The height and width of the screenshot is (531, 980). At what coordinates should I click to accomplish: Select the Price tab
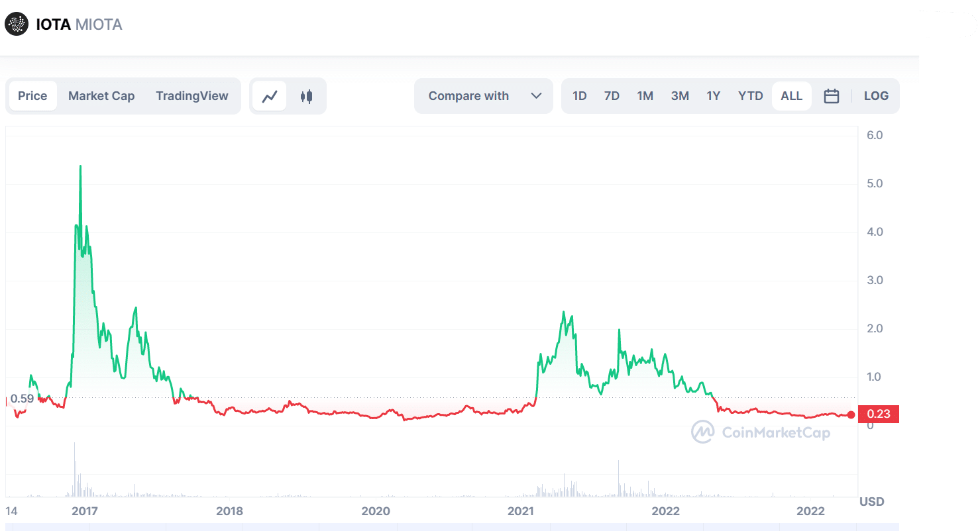(32, 95)
